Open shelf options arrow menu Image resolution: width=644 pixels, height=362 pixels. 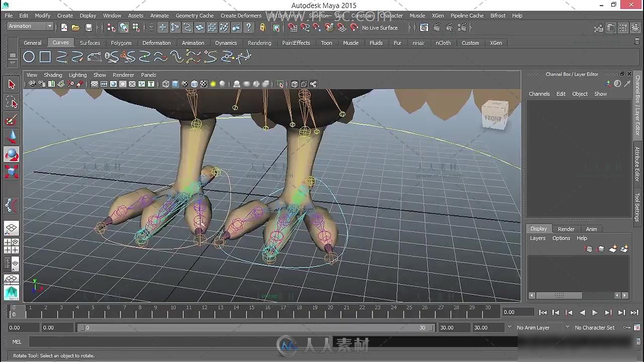[x=13, y=62]
